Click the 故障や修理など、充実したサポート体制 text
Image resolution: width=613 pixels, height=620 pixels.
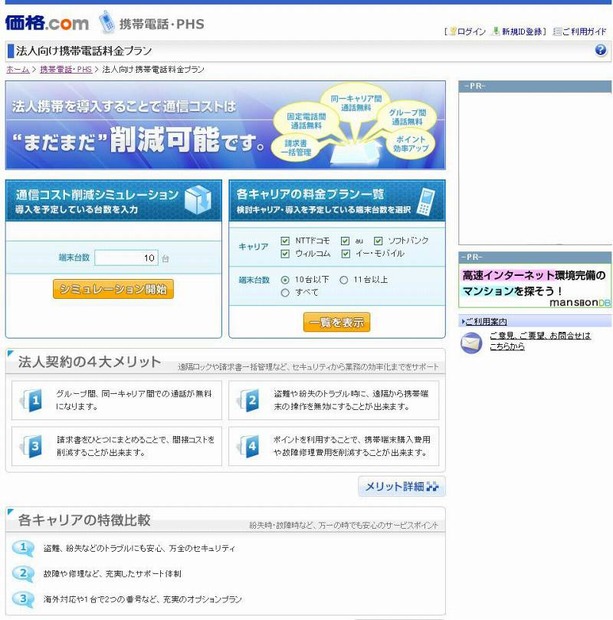click(112, 574)
